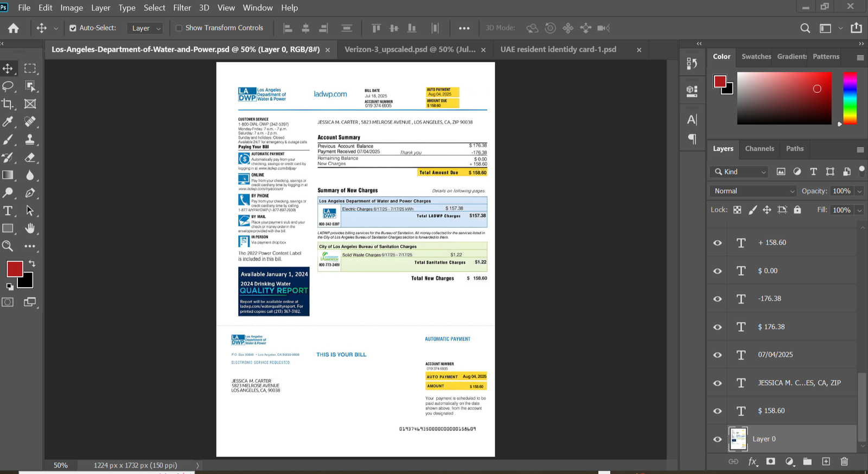Lock transparent pixels checkerboard icon
The image size is (868, 474).
737,210
